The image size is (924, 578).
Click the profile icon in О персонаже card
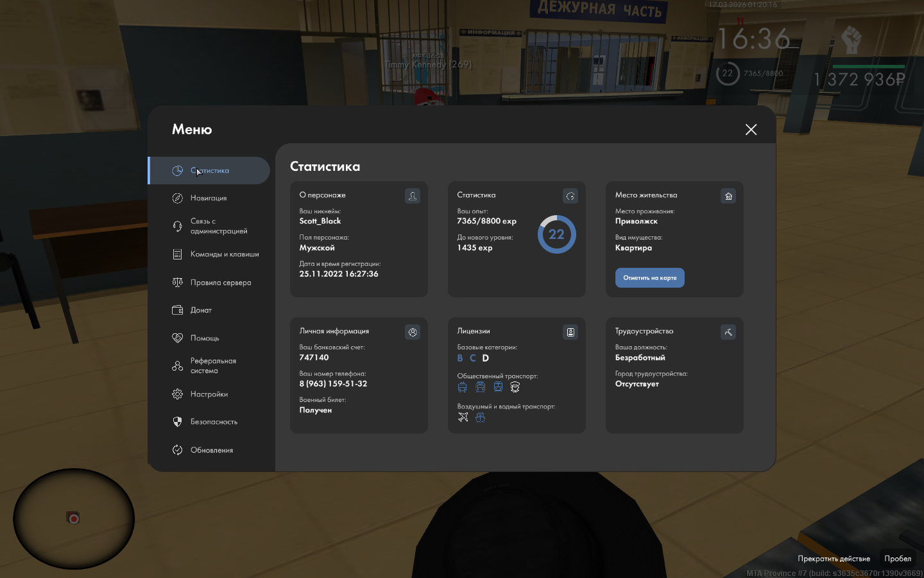(x=413, y=196)
